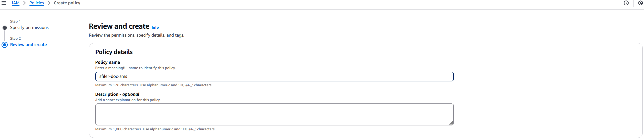This screenshot has height=139, width=644.
Task: Focus the Policy name input field
Action: pos(274,77)
